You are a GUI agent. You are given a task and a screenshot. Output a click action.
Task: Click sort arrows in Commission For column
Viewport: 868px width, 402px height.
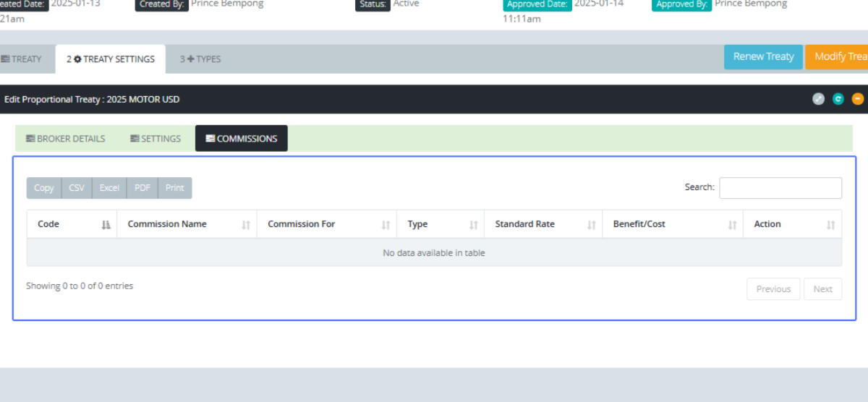pos(386,225)
